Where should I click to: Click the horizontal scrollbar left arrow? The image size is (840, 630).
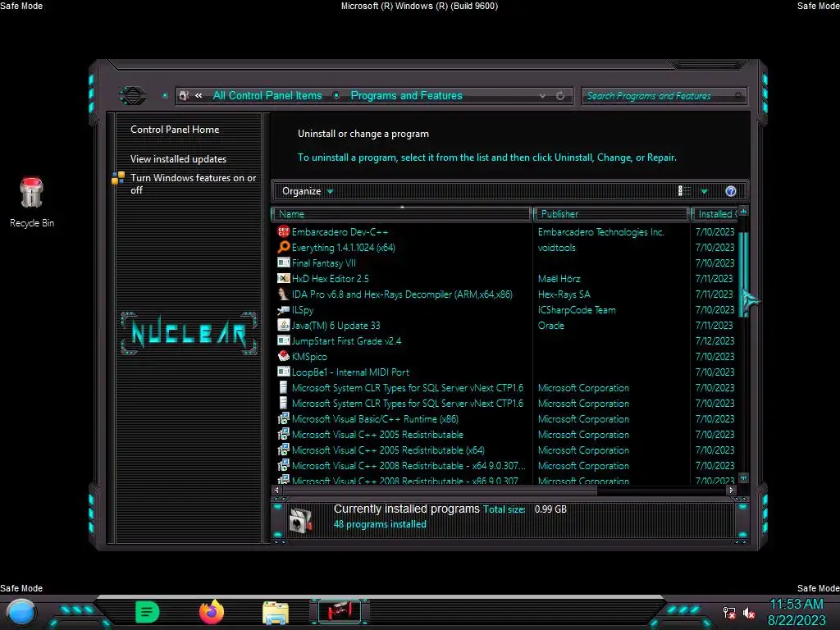[276, 490]
